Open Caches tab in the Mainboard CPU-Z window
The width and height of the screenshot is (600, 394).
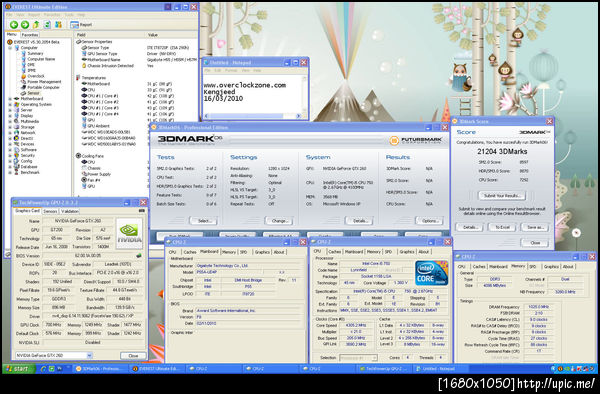click(x=189, y=252)
